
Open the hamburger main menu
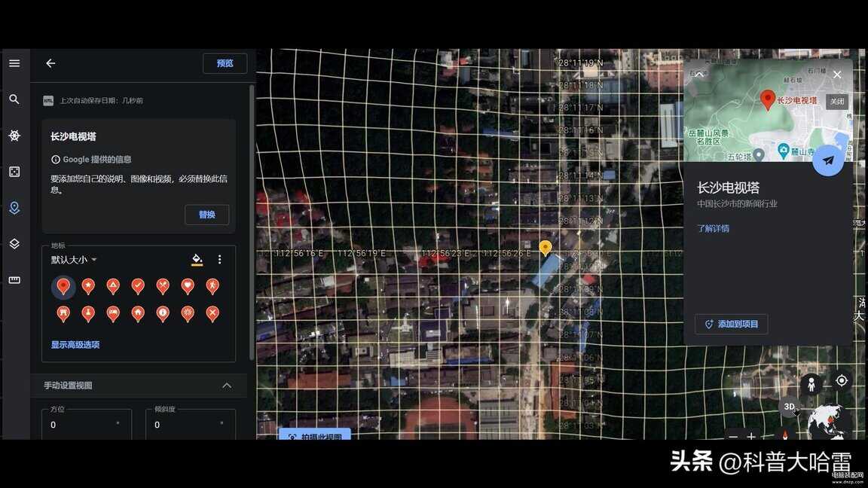tap(14, 63)
